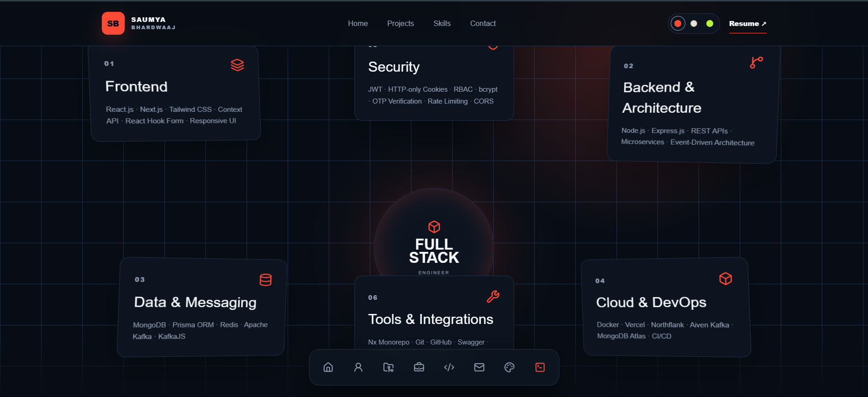This screenshot has width=868, height=397.
Task: Open the red terminal icon in dock
Action: click(540, 367)
